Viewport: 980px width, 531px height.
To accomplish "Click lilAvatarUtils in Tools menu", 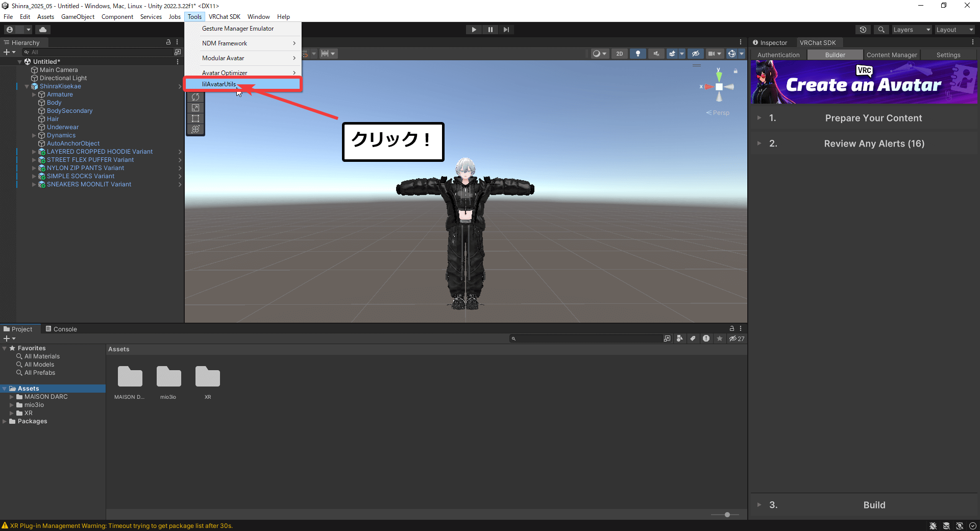I will tap(243, 84).
